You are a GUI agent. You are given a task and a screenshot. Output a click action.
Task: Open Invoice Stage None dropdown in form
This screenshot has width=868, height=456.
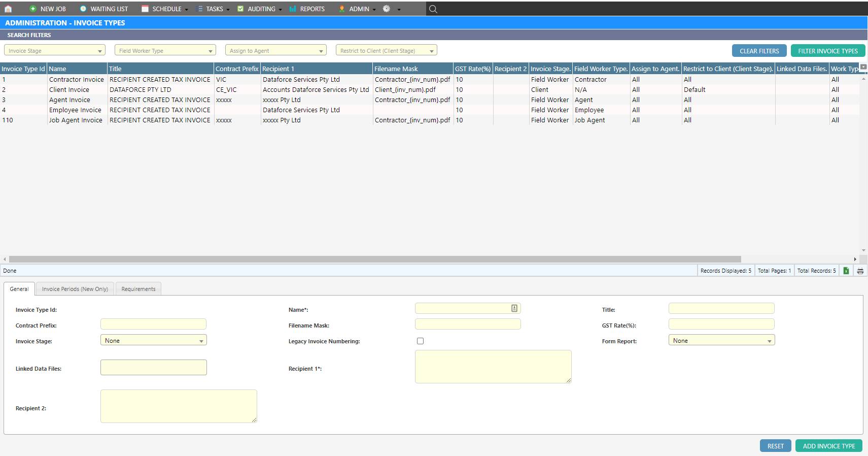pyautogui.click(x=154, y=340)
